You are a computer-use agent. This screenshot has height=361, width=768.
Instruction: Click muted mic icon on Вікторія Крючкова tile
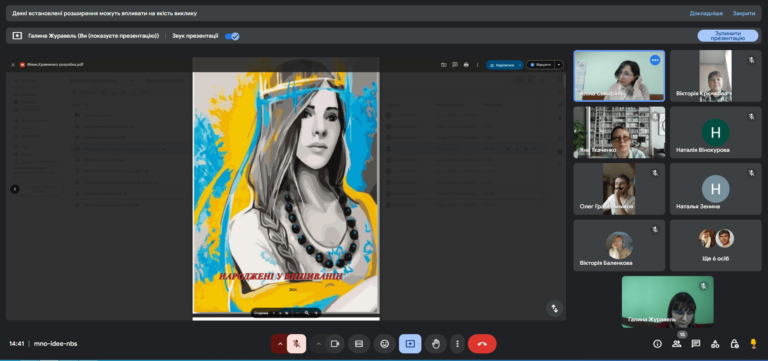point(751,60)
